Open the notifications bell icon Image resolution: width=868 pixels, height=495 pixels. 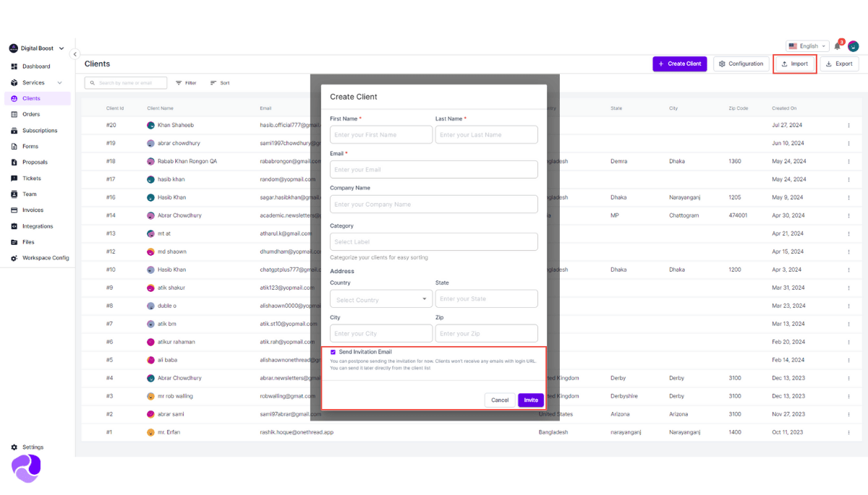pos(838,46)
